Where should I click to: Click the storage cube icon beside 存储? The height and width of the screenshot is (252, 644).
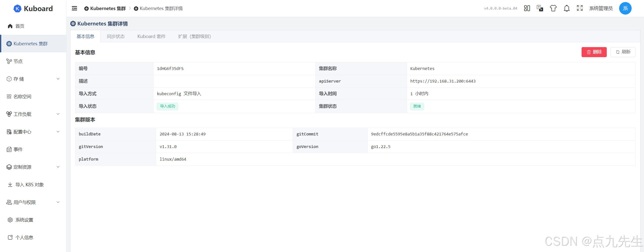pos(9,79)
